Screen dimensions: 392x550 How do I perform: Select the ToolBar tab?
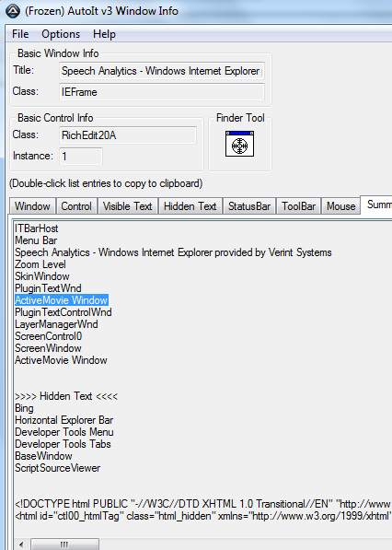pos(299,205)
